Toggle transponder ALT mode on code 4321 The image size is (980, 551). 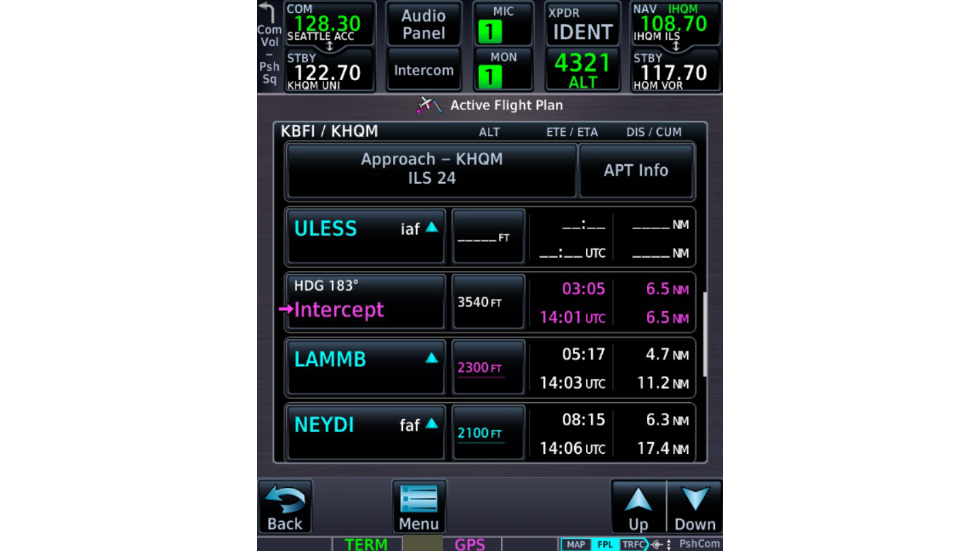(x=582, y=69)
